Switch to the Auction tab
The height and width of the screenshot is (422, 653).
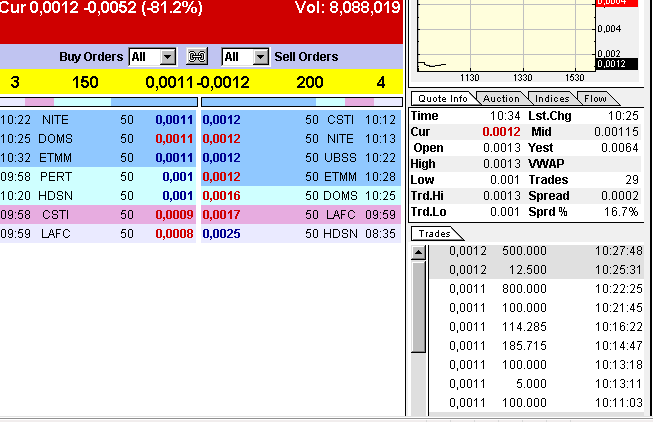pyautogui.click(x=501, y=98)
